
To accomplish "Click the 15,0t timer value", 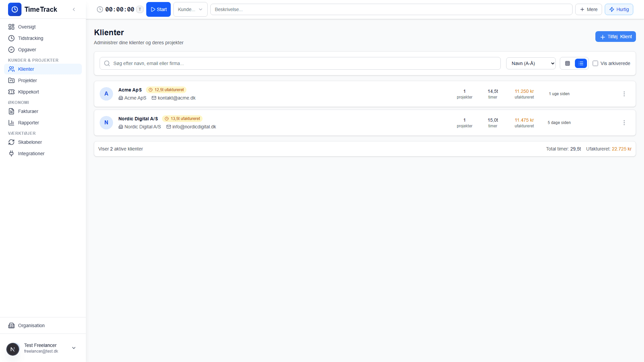I will tap(493, 120).
